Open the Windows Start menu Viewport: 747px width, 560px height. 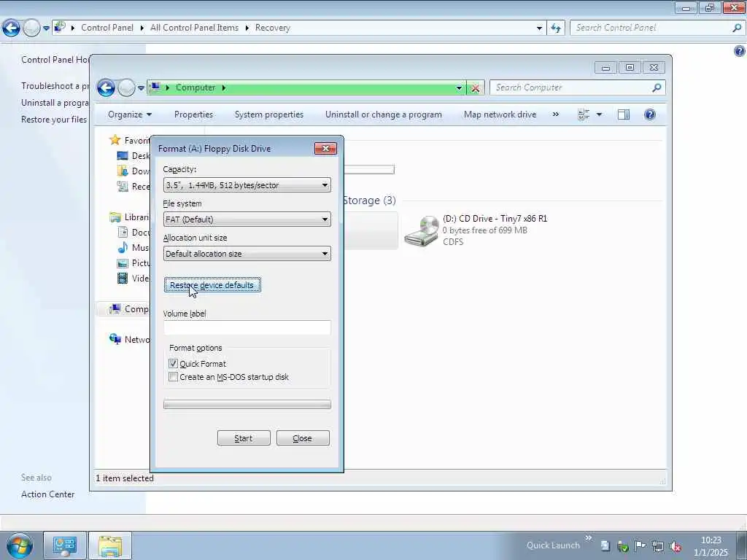coord(20,545)
